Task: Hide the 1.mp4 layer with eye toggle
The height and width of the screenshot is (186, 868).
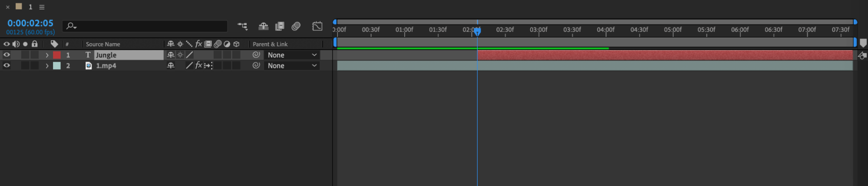Action: click(x=7, y=65)
